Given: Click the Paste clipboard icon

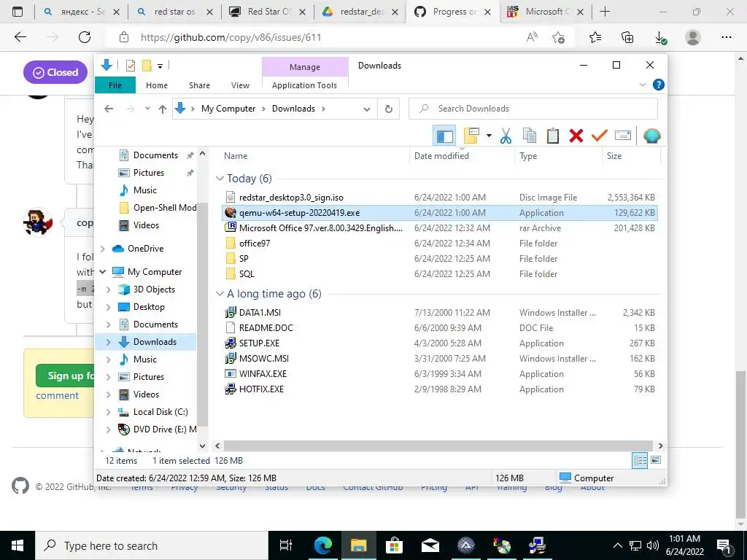Looking at the screenshot, I should pos(553,136).
